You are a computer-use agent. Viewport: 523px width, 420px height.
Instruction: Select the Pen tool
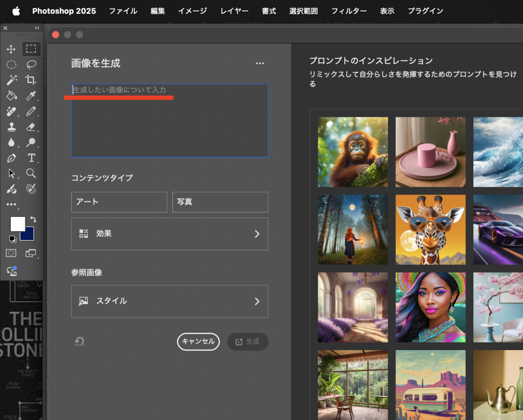11,158
